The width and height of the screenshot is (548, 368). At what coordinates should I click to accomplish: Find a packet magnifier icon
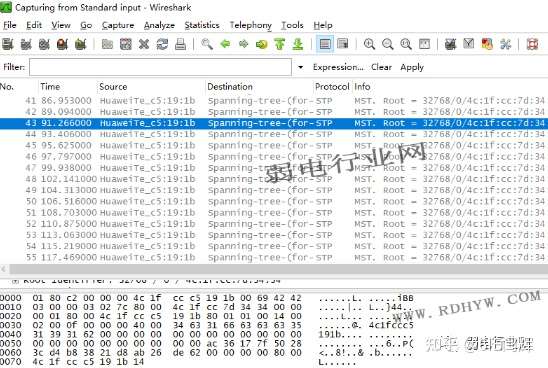point(207,44)
